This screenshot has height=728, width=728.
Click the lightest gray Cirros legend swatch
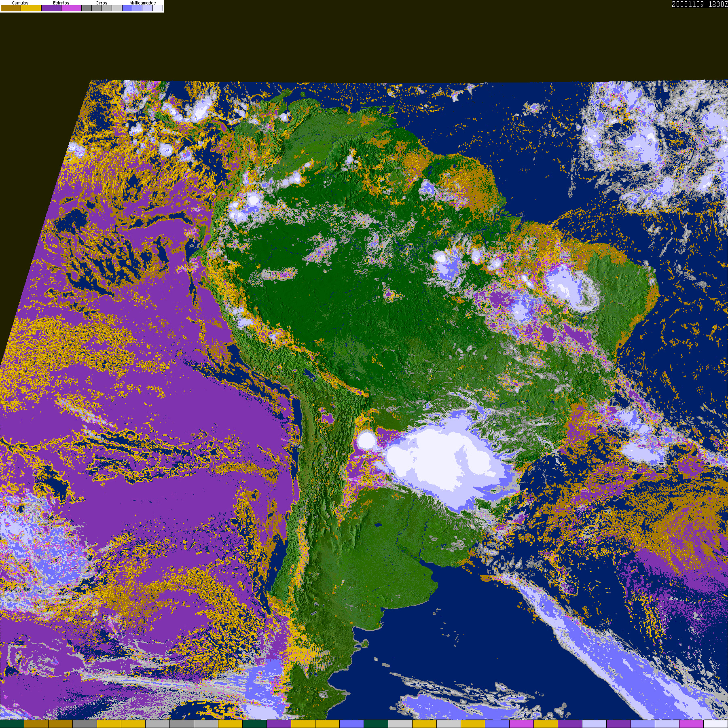[x=117, y=8]
